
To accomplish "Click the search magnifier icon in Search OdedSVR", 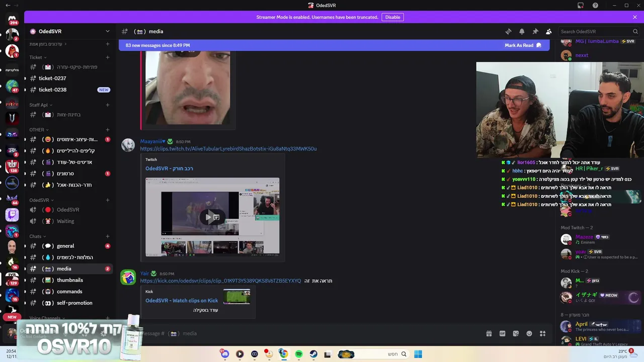I will [635, 31].
